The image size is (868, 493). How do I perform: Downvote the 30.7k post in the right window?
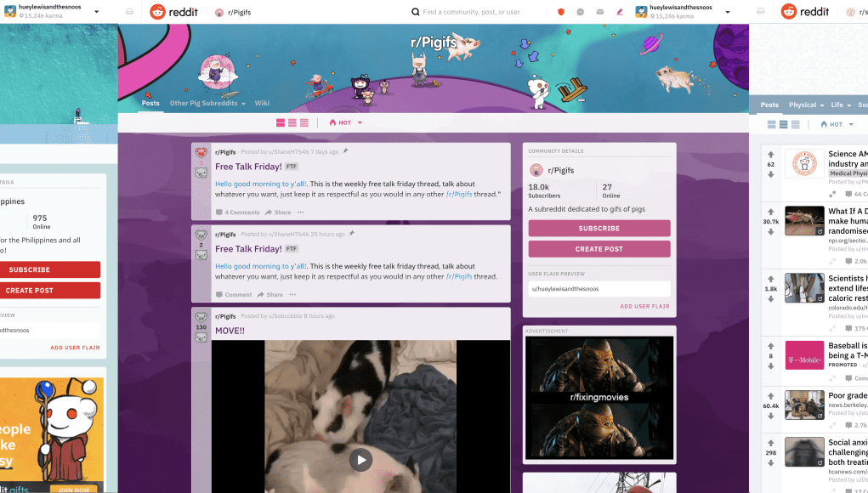[x=770, y=232]
